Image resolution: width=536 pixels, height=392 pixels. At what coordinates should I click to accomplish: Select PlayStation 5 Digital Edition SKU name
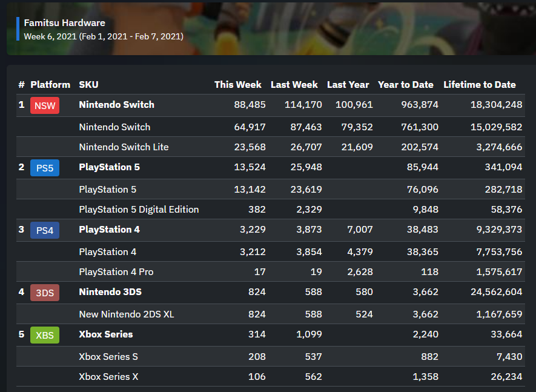[x=139, y=210]
